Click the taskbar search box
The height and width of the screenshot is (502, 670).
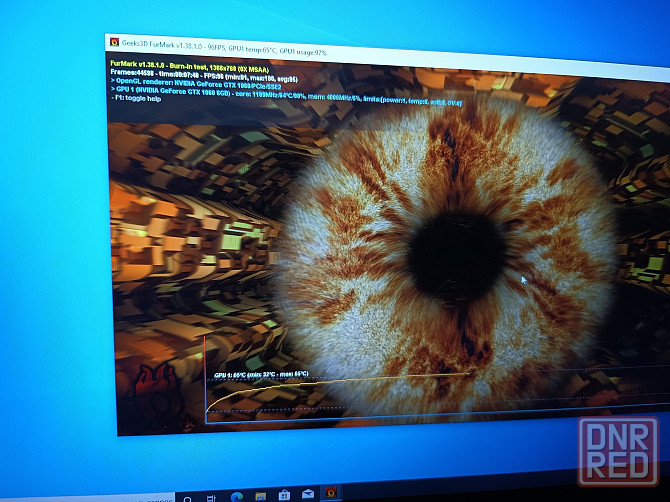pyautogui.click(x=88, y=499)
